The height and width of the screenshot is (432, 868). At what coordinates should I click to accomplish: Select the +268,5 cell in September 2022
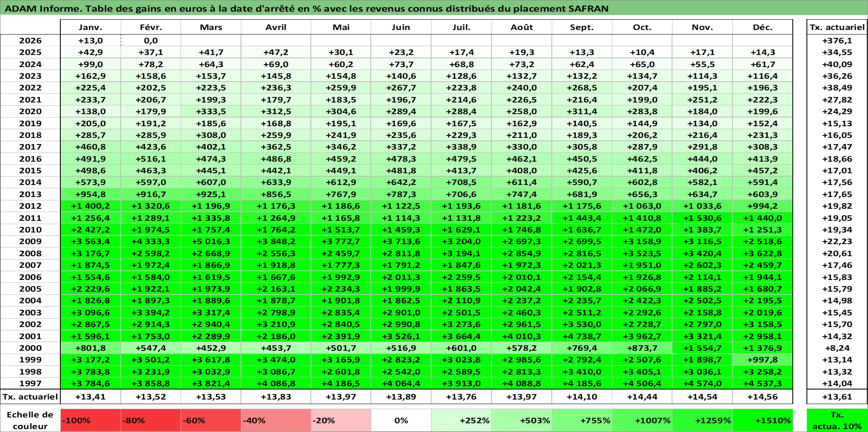point(582,87)
